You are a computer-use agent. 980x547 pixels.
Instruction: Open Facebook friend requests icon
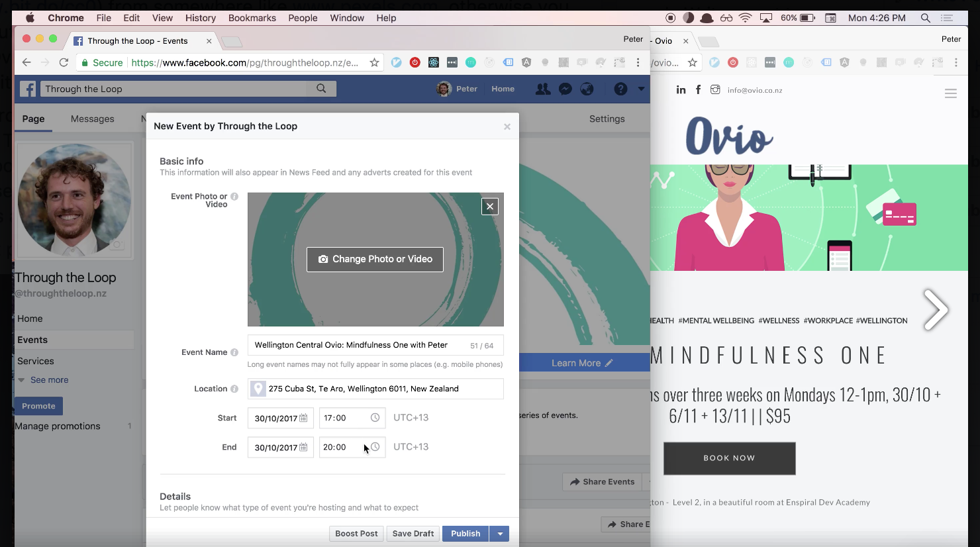point(542,89)
